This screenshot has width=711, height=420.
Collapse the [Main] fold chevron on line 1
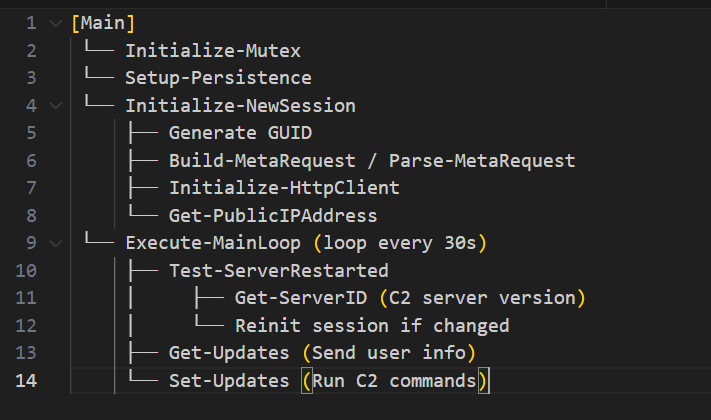click(x=55, y=23)
